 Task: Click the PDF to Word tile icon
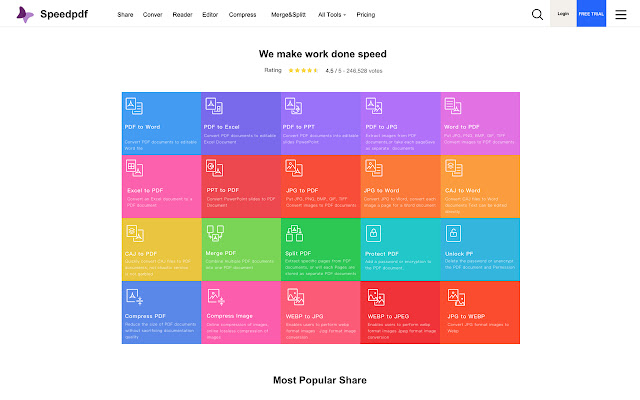tap(134, 106)
